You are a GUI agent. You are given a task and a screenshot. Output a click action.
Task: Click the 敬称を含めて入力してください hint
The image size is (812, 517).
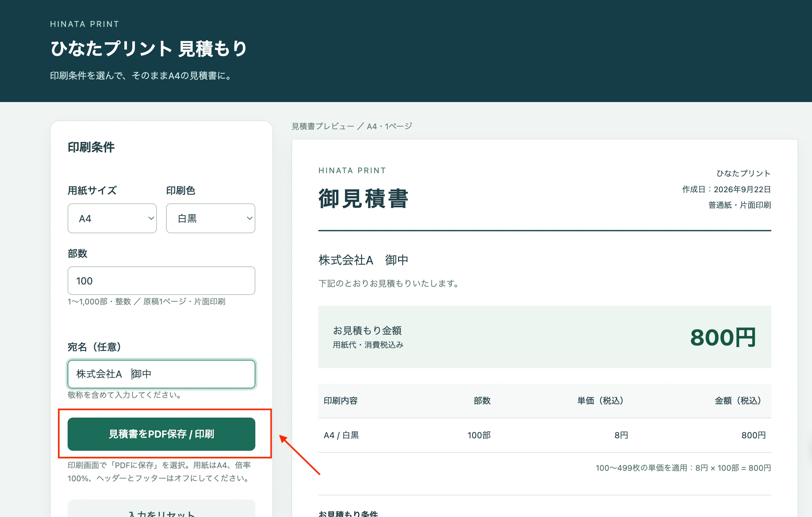(x=125, y=395)
